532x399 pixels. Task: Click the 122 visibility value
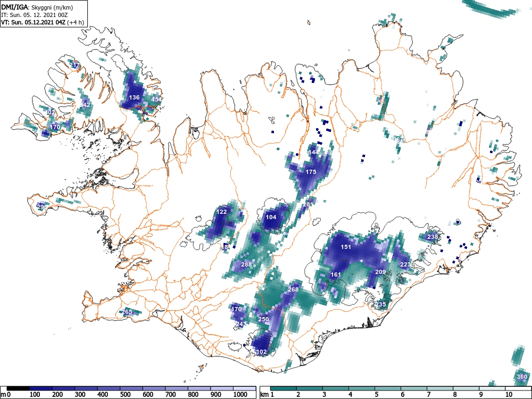coord(221,212)
